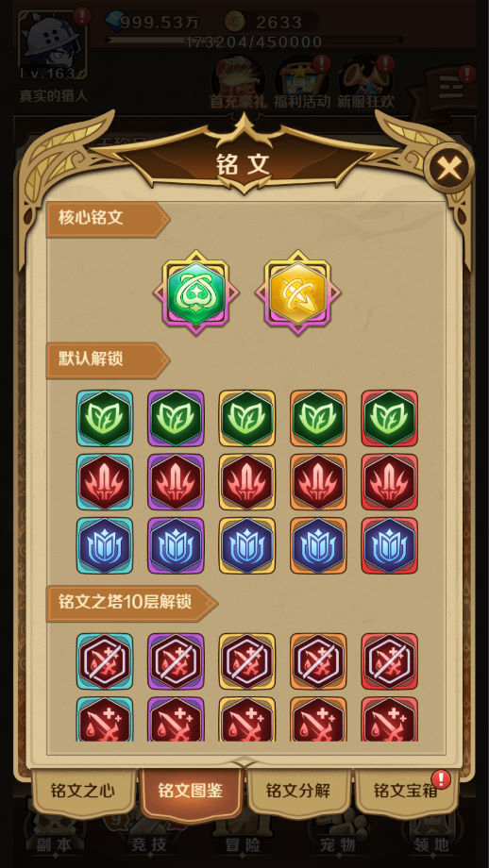Image resolution: width=489 pixels, height=868 pixels.
Task: Open the 铭文分解 tab
Action: pos(298,791)
